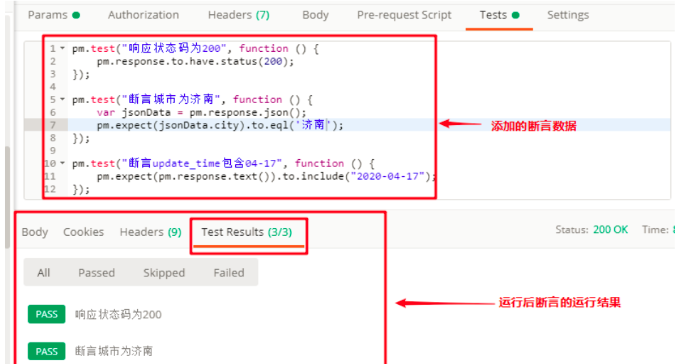The height and width of the screenshot is (364, 680).
Task: Select the request Body tab
Action: pyautogui.click(x=315, y=15)
